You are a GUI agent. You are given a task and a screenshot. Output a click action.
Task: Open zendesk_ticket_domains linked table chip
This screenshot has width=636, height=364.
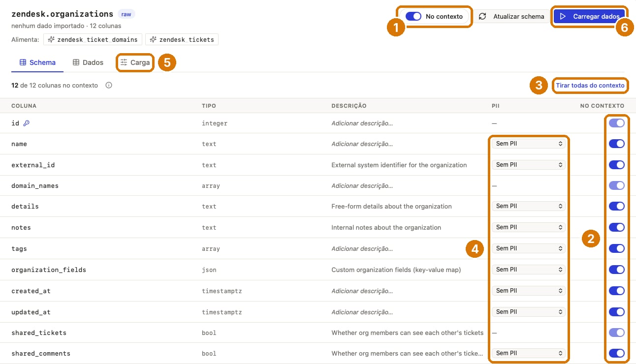[x=93, y=39]
